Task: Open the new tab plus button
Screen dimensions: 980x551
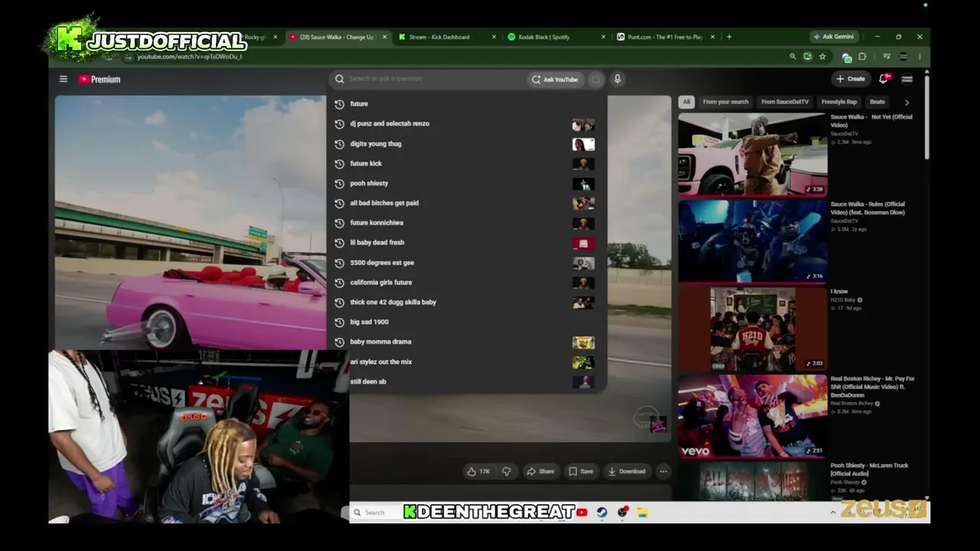Action: point(729,37)
